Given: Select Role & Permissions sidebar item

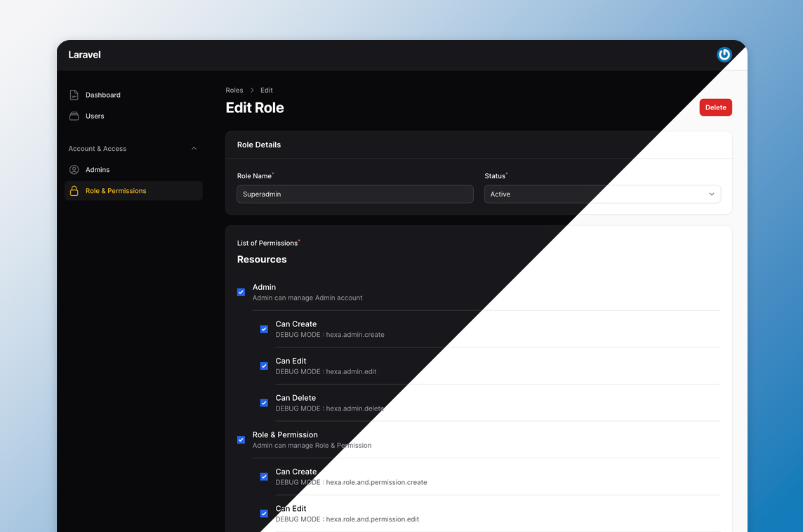Looking at the screenshot, I should point(133,190).
